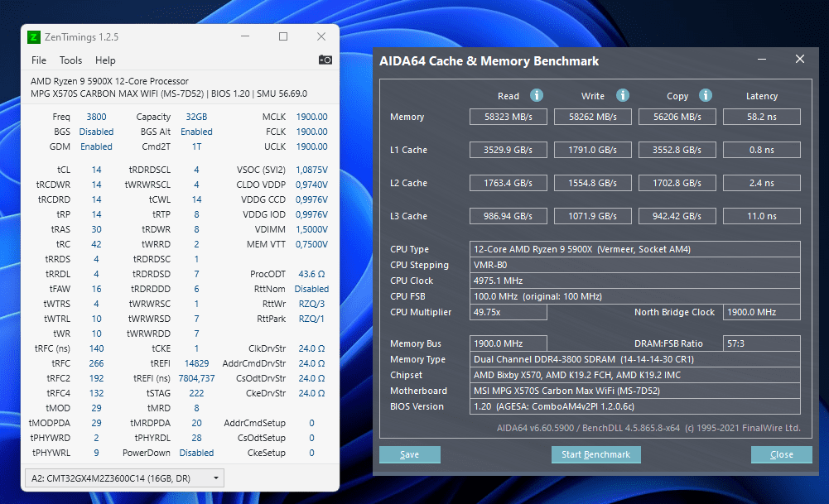Click the tREFI value 14829
The image size is (829, 504).
click(x=196, y=363)
